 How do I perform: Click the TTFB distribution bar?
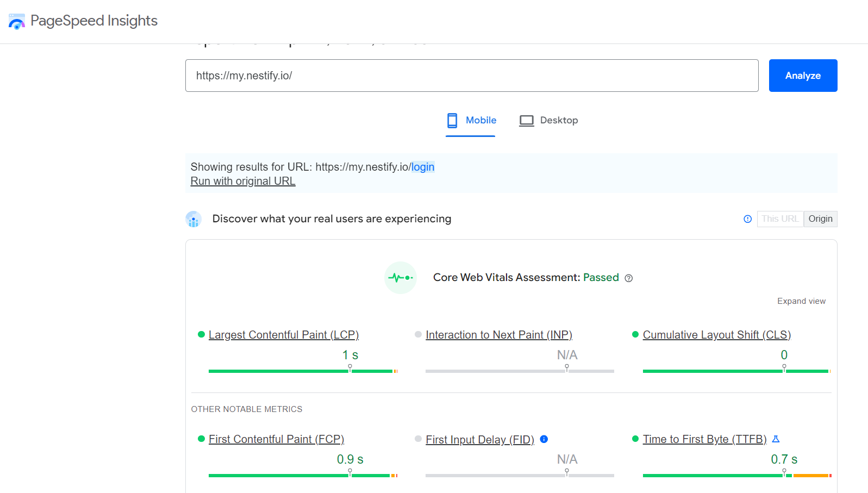coord(737,476)
